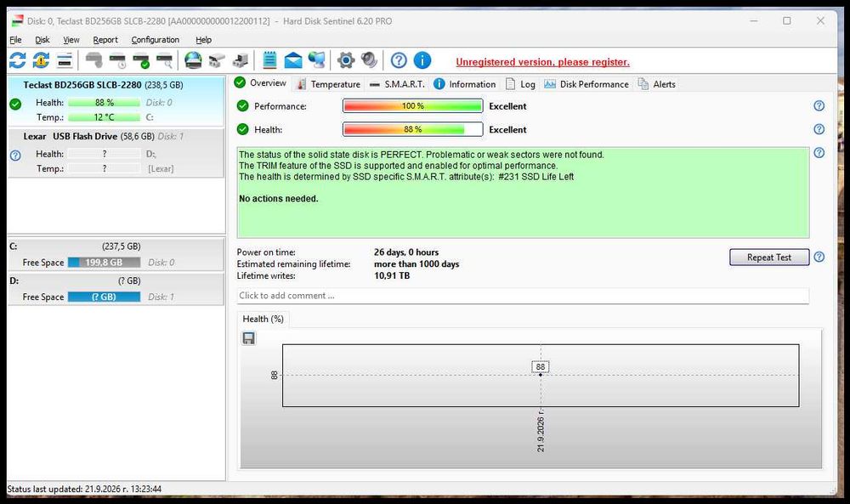Select the C: partition entry
The width and height of the screenshot is (850, 504).
coord(116,254)
